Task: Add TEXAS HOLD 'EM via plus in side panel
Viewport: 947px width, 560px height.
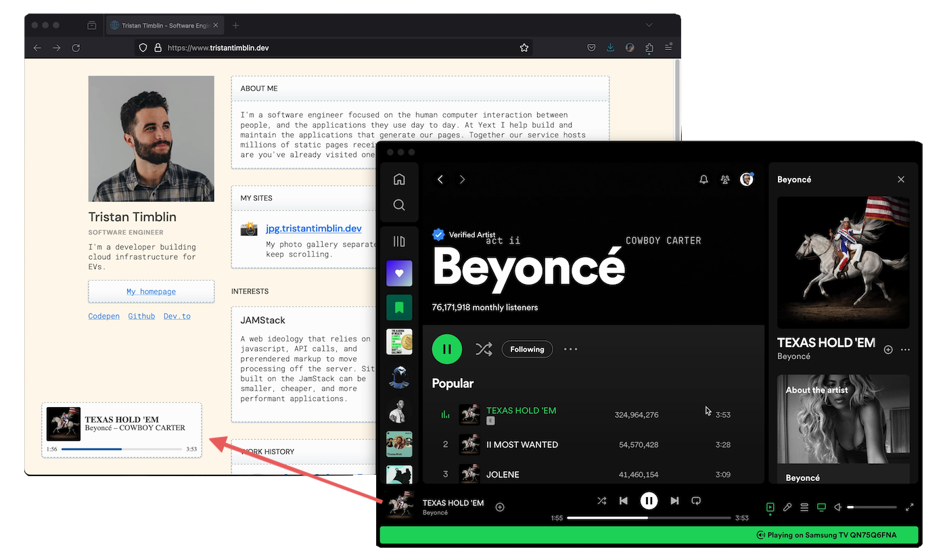Action: (x=888, y=350)
